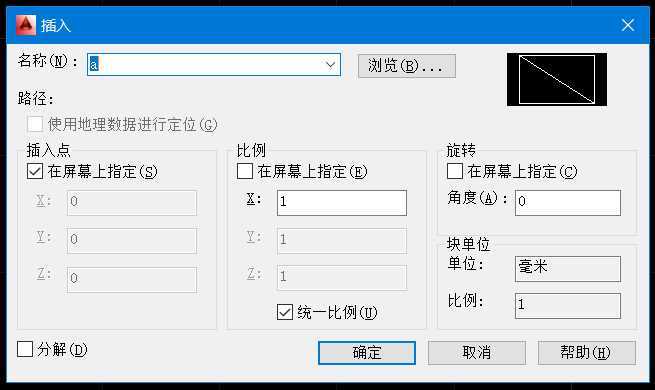Toggle 使用地理数据进行定位(G) checkbox
655x390 pixels.
click(x=35, y=124)
